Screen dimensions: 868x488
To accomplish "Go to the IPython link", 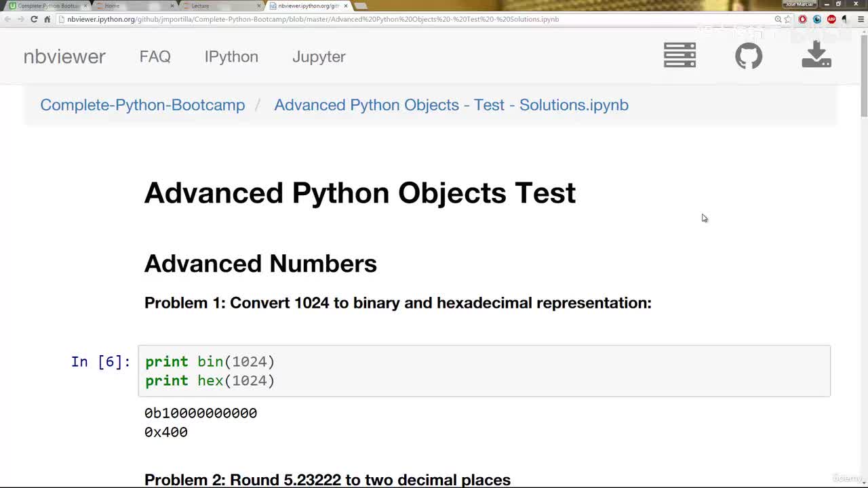I will [x=231, y=56].
